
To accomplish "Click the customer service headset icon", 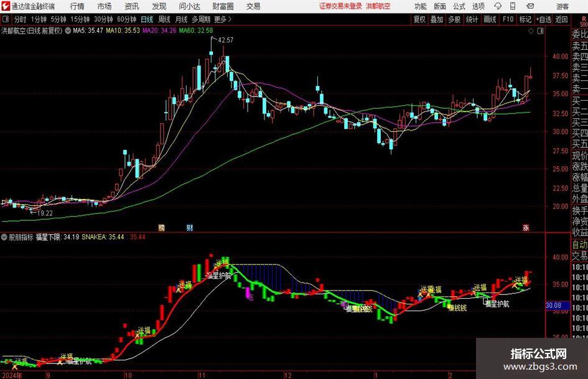I will coord(498,6).
